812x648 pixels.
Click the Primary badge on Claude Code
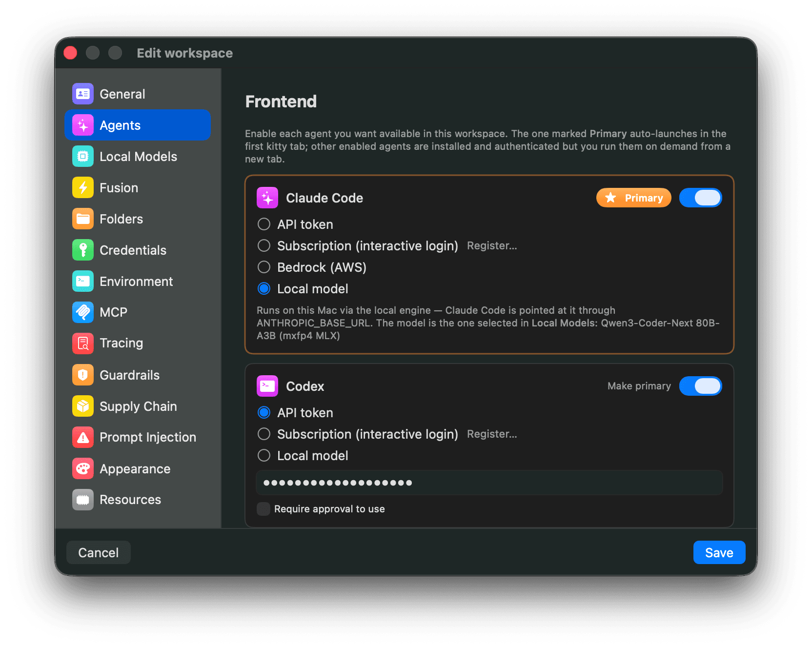pyautogui.click(x=634, y=198)
